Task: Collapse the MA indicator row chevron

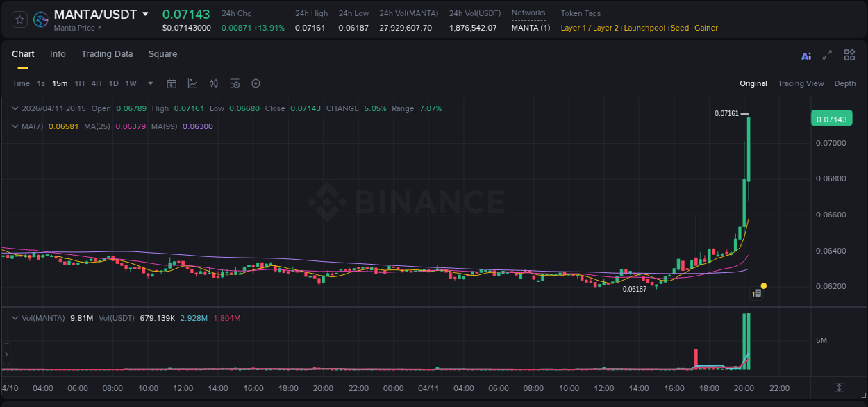Action: [x=15, y=126]
